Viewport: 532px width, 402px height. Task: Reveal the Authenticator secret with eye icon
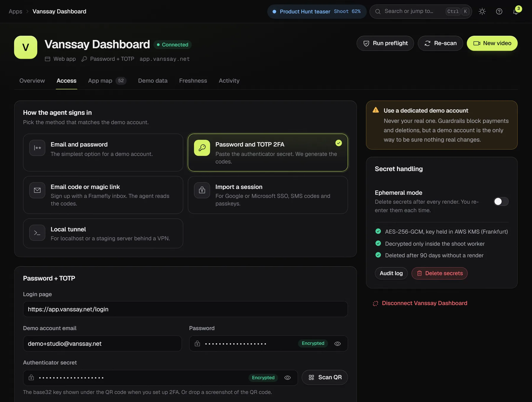click(x=288, y=377)
